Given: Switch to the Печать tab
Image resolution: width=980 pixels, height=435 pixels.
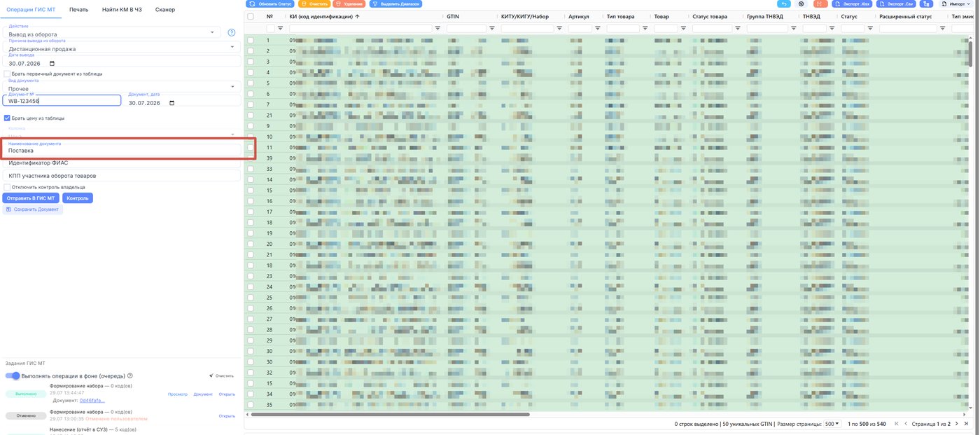Looking at the screenshot, I should tap(79, 10).
